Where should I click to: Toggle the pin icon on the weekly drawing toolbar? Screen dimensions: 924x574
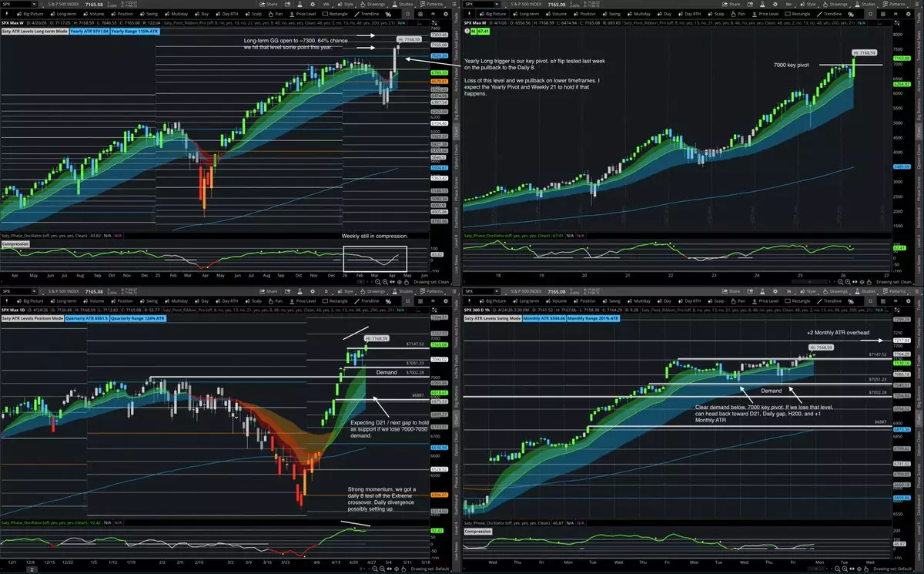click(5, 14)
